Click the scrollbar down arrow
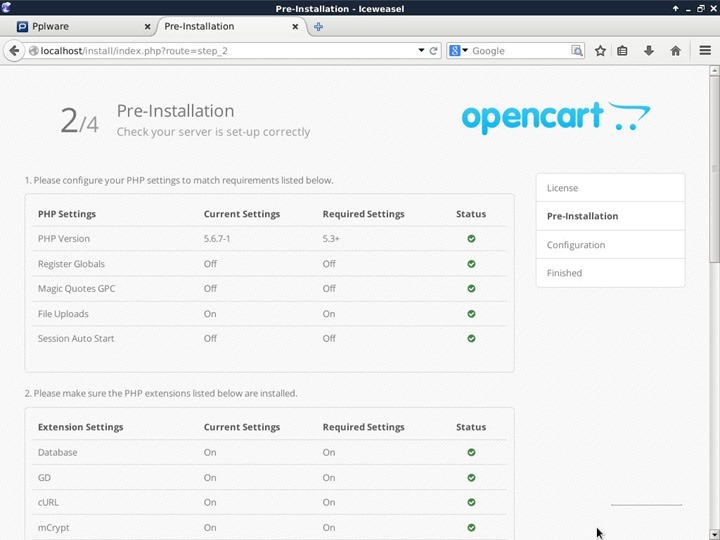The width and height of the screenshot is (720, 540). [x=714, y=535]
